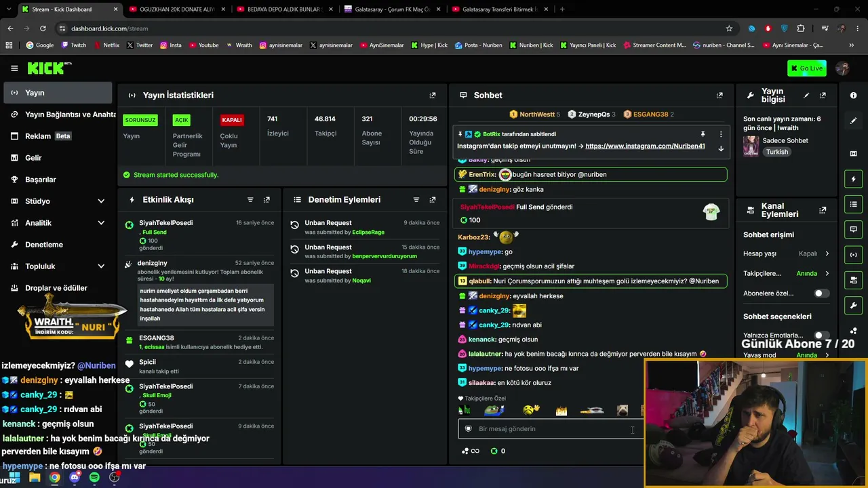Filter the Denetim Eylemleri list
The image size is (868, 488).
[x=416, y=200]
